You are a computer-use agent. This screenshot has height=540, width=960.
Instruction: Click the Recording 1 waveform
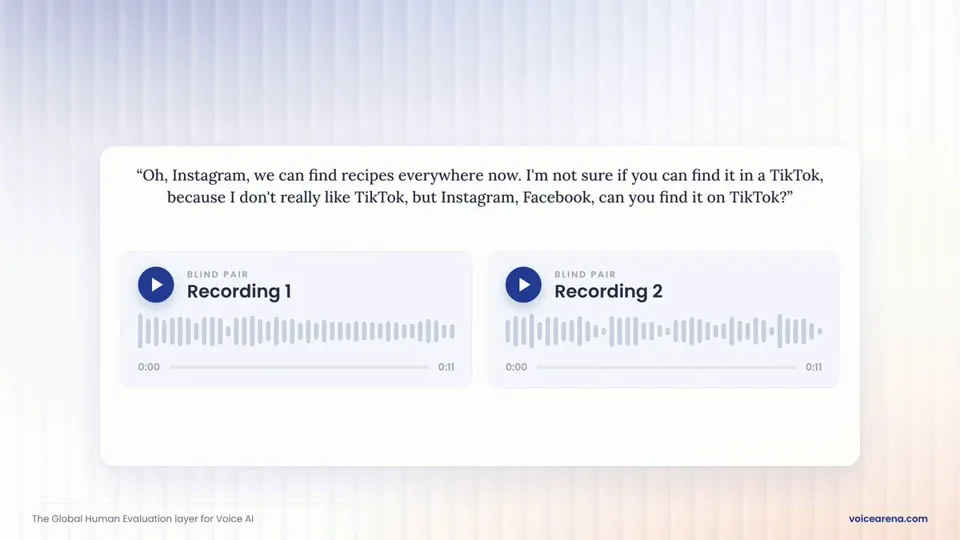coord(296,331)
